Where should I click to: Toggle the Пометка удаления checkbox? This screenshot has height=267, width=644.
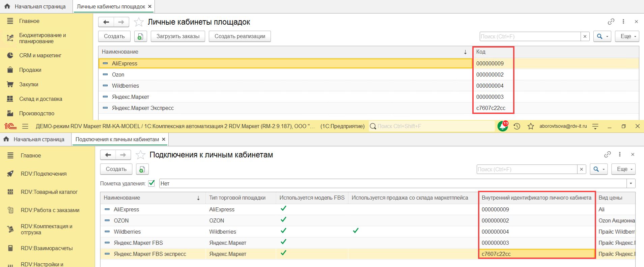coord(151,183)
